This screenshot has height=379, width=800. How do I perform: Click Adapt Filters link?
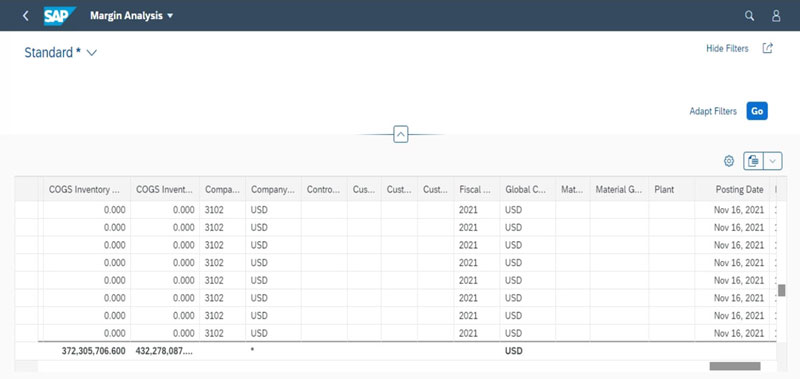713,111
